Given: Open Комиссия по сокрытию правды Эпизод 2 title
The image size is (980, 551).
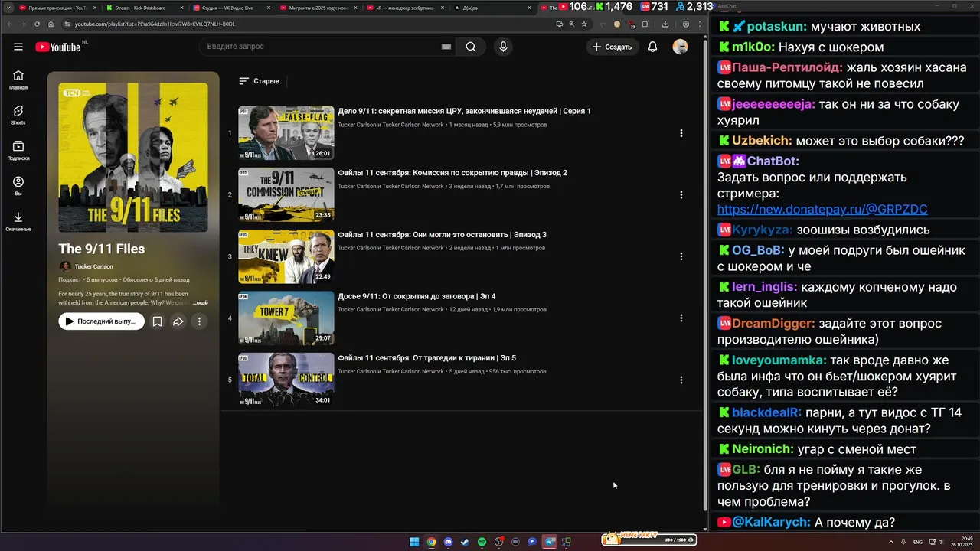Looking at the screenshot, I should (452, 173).
